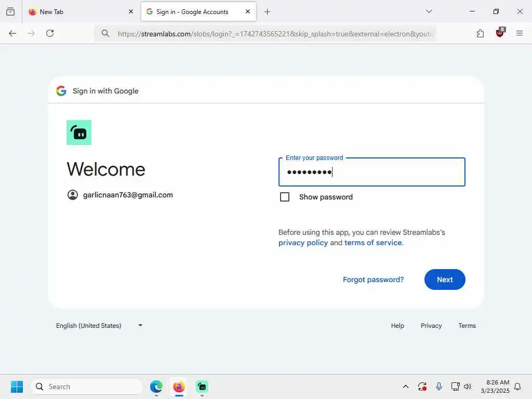This screenshot has width=532, height=399.
Task: Open the Extensions puzzle icon
Action: tap(480, 33)
